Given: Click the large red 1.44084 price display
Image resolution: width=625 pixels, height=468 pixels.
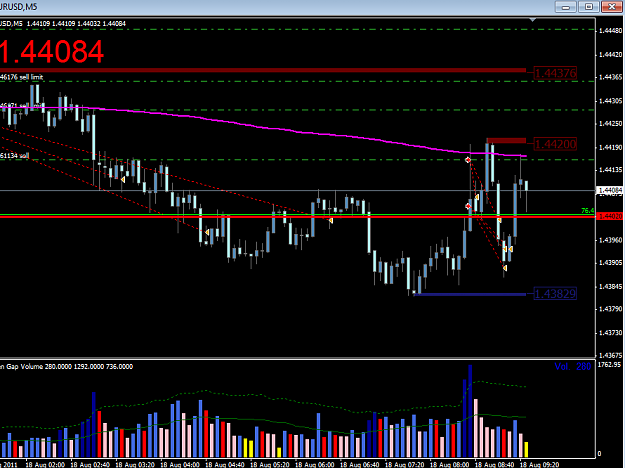Looking at the screenshot, I should (52, 52).
